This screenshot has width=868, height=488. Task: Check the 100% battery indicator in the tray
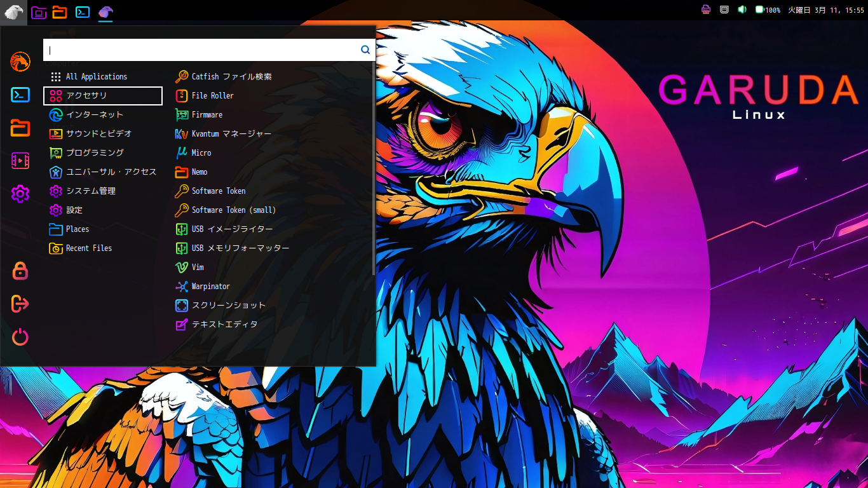tap(768, 10)
